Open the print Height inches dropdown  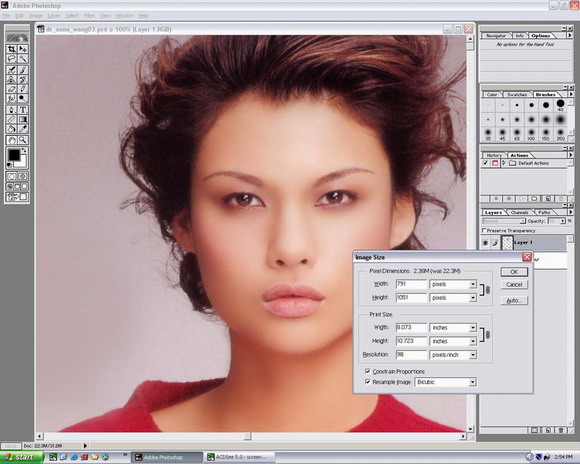point(473,341)
